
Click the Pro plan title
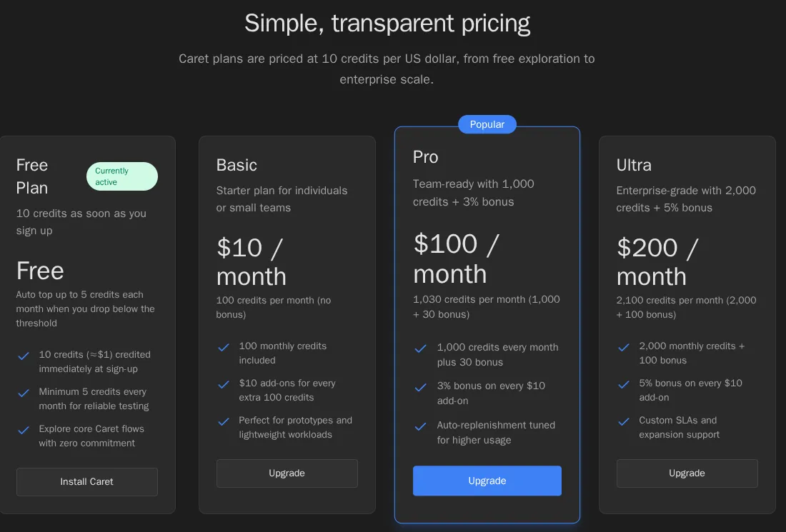coord(426,157)
